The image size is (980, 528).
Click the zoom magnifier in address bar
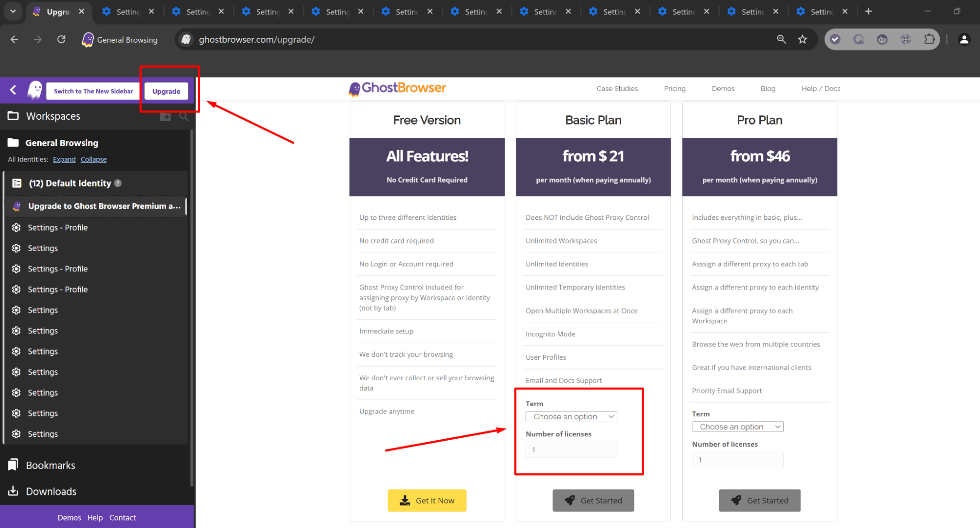coord(781,40)
